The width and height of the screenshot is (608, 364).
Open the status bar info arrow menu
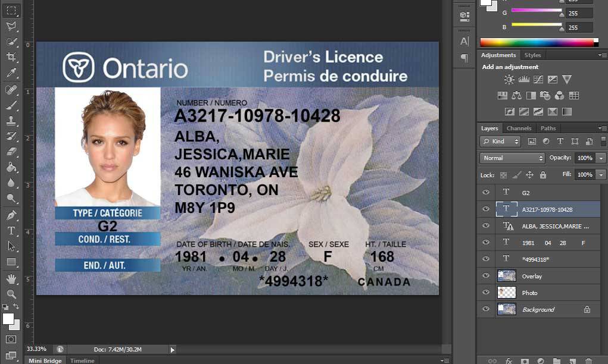pos(173,350)
